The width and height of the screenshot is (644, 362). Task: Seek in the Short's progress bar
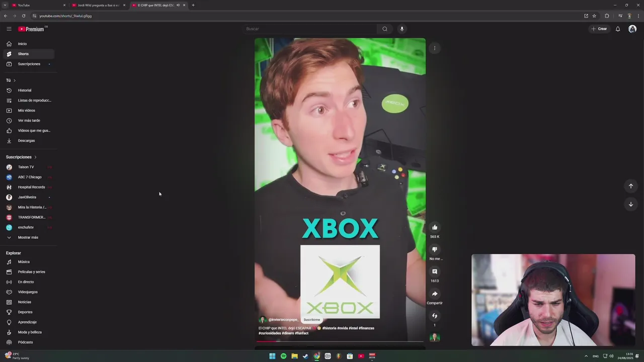click(x=340, y=341)
